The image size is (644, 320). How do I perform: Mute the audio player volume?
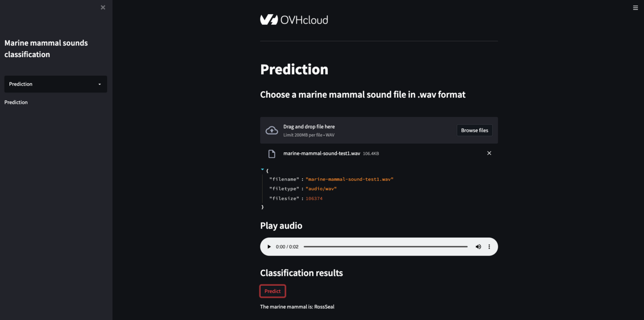pos(478,247)
